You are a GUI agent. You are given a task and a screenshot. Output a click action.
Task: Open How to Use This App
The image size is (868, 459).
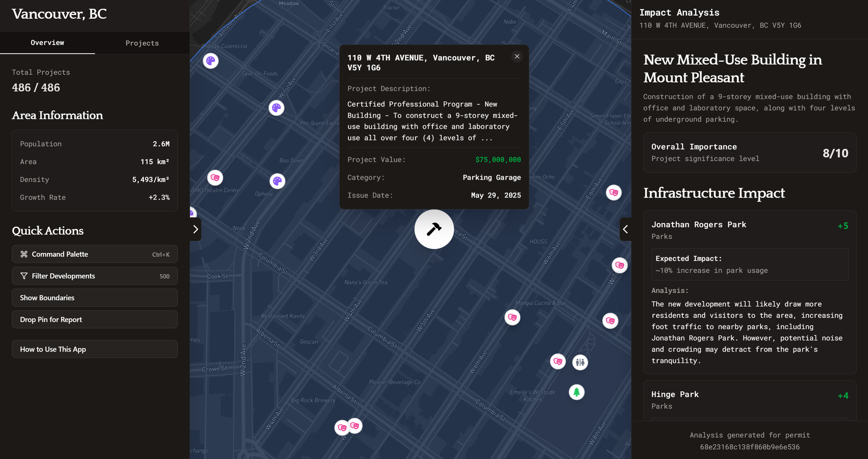(94, 349)
